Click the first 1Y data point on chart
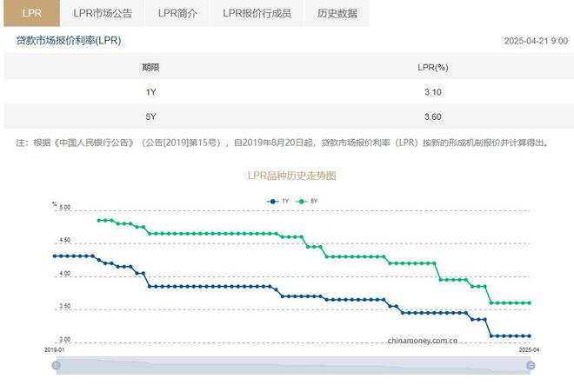 click(55, 256)
